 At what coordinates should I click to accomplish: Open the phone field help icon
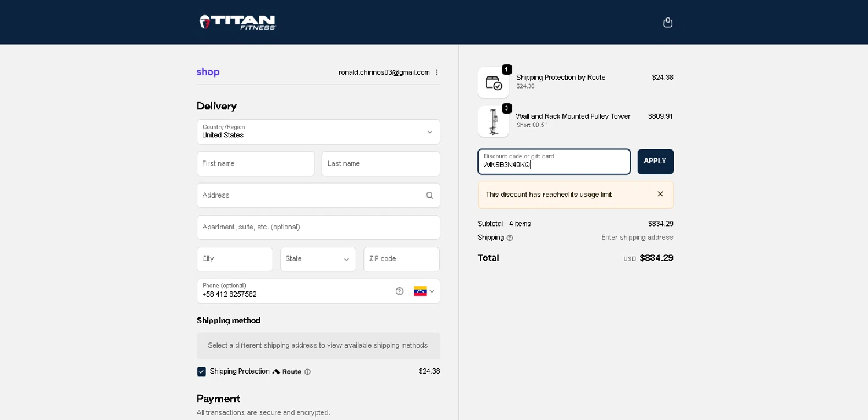tap(399, 291)
